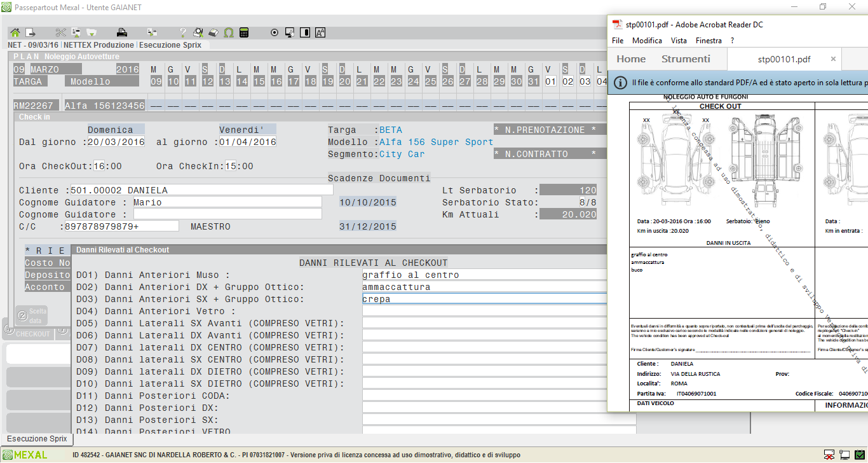Click the green folder download icon

(92, 32)
